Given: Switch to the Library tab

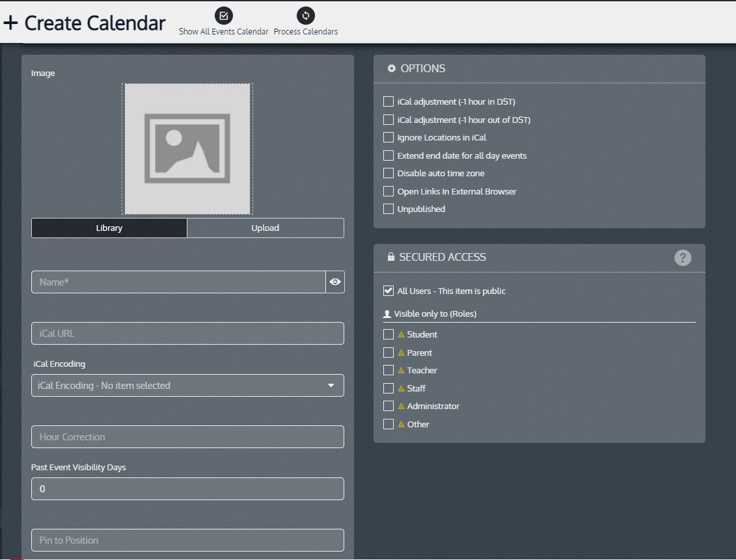Looking at the screenshot, I should pyautogui.click(x=109, y=228).
